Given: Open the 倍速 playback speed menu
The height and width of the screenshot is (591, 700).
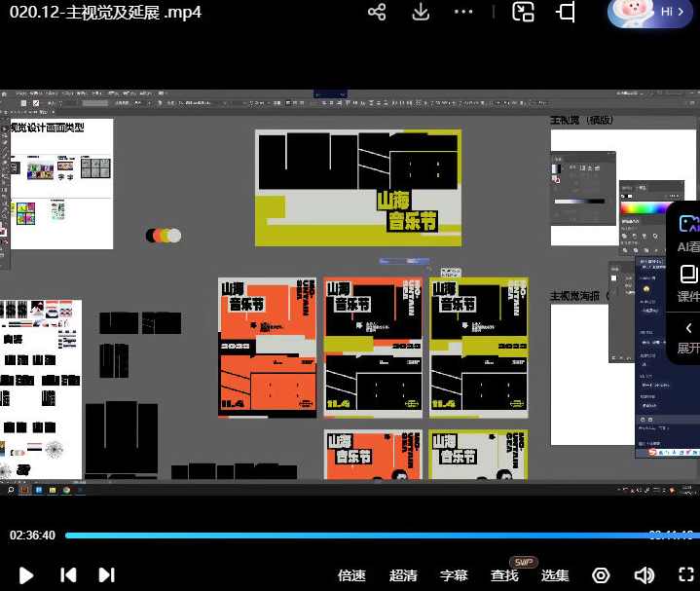Looking at the screenshot, I should [351, 575].
